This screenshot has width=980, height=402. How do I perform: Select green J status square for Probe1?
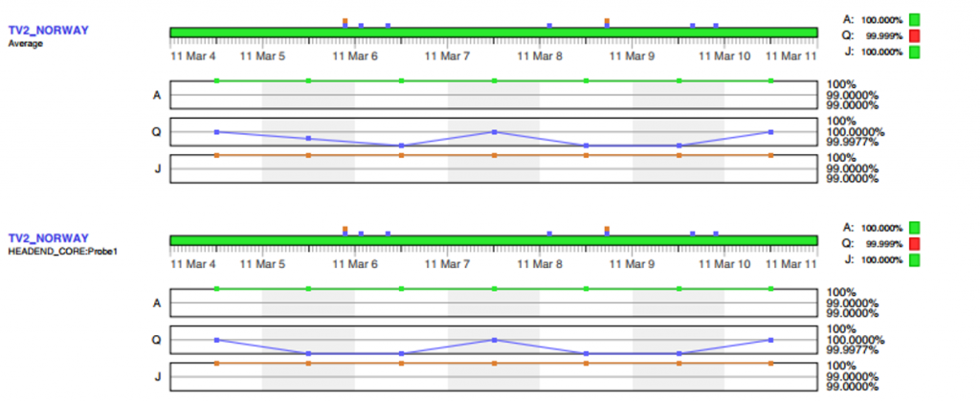(914, 260)
